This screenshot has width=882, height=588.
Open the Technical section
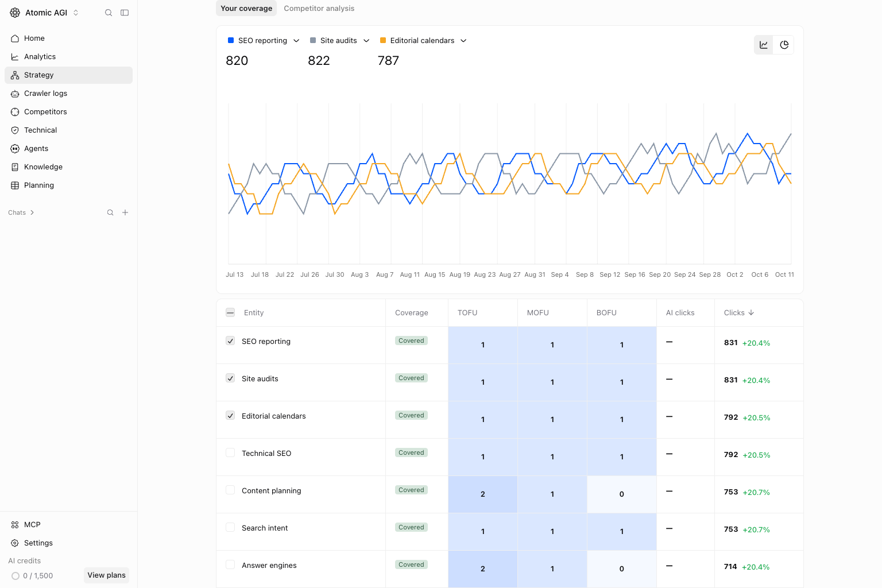[68, 130]
